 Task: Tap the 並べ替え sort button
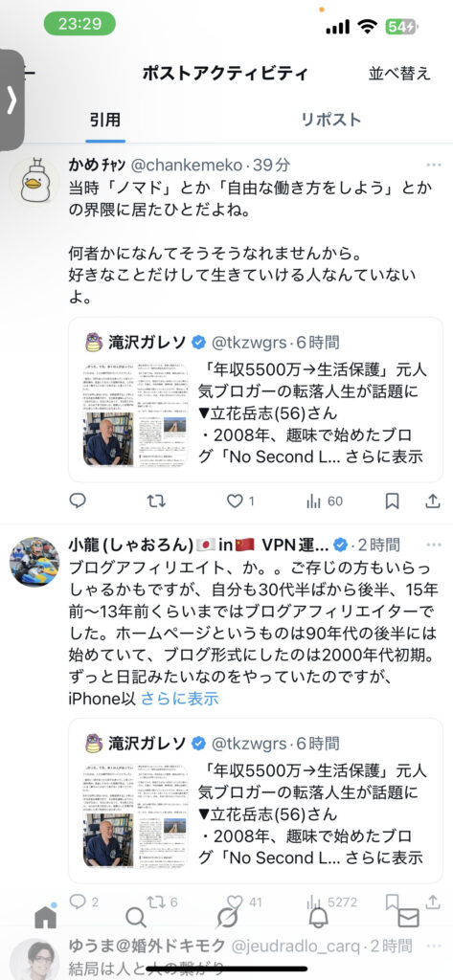pos(399,73)
